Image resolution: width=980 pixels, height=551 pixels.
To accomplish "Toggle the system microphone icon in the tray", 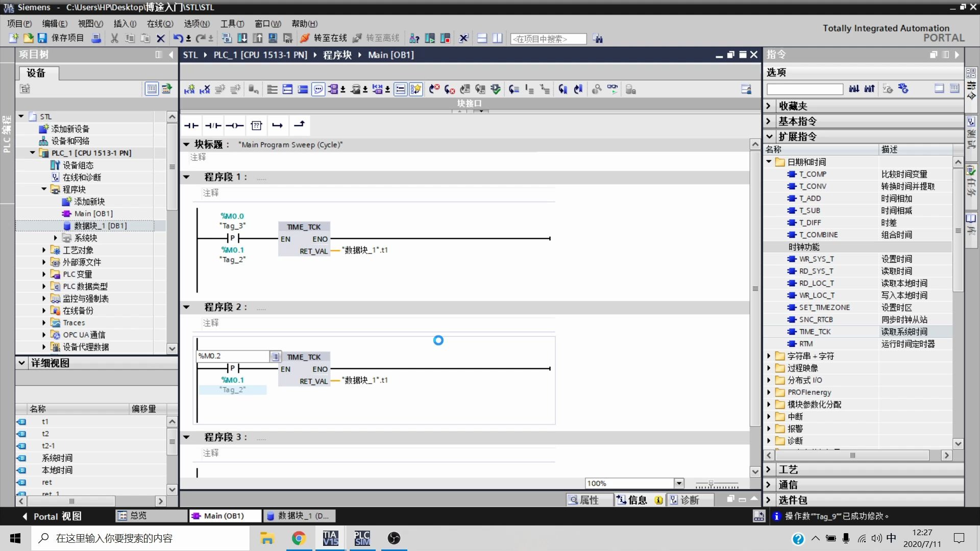I will [846, 538].
